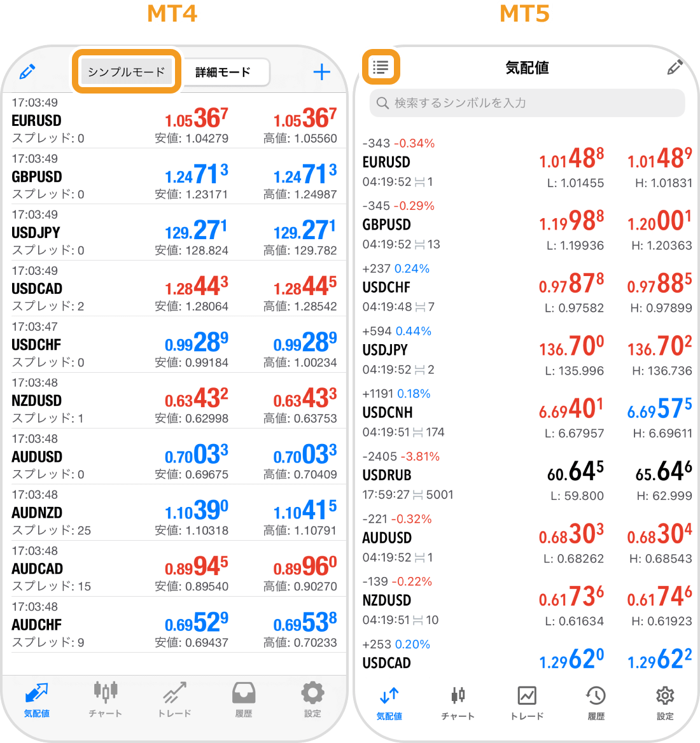Viewport: 700px width, 743px height.
Task: Tap MT4 EURUSD low value 安値: 1.04279
Action: pos(192,139)
